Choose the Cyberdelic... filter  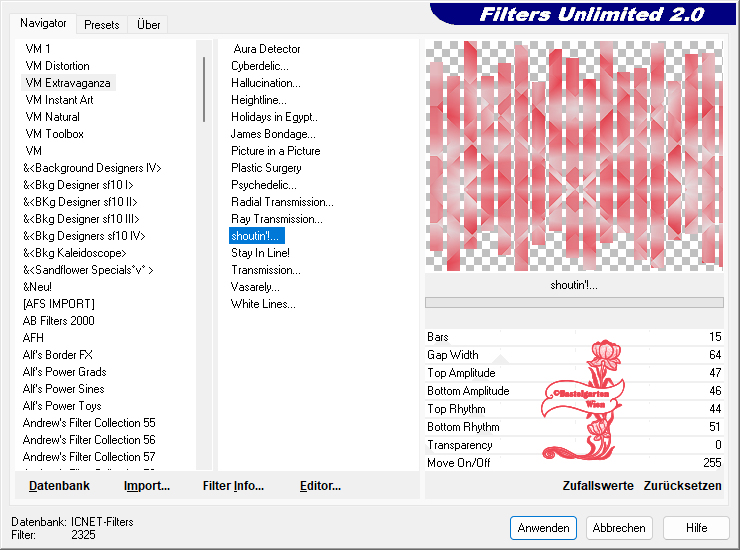pos(260,66)
